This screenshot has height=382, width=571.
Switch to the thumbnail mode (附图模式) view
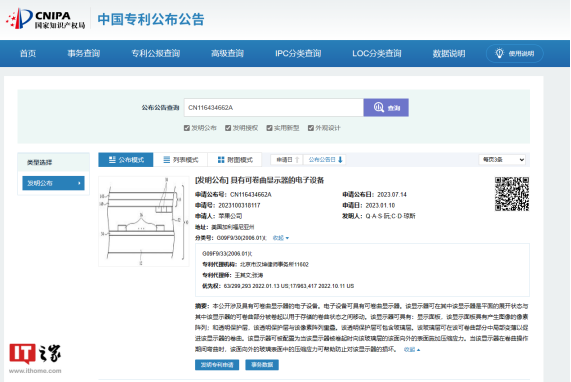(235, 160)
